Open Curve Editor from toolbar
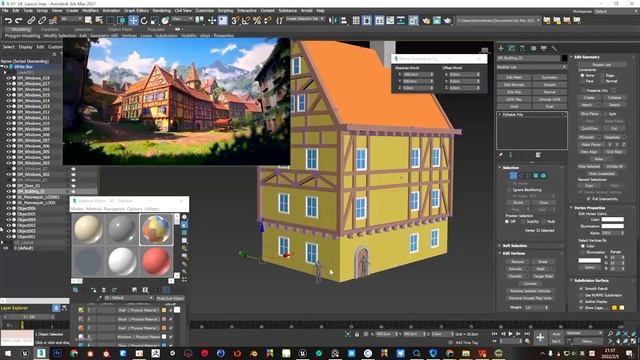This screenshot has width=640, height=360. [x=390, y=20]
